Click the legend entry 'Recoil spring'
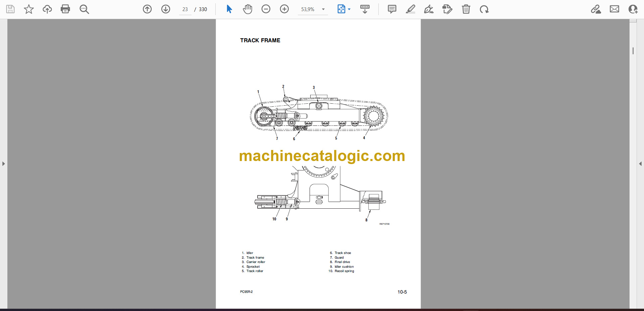The width and height of the screenshot is (644, 311). coord(344,271)
